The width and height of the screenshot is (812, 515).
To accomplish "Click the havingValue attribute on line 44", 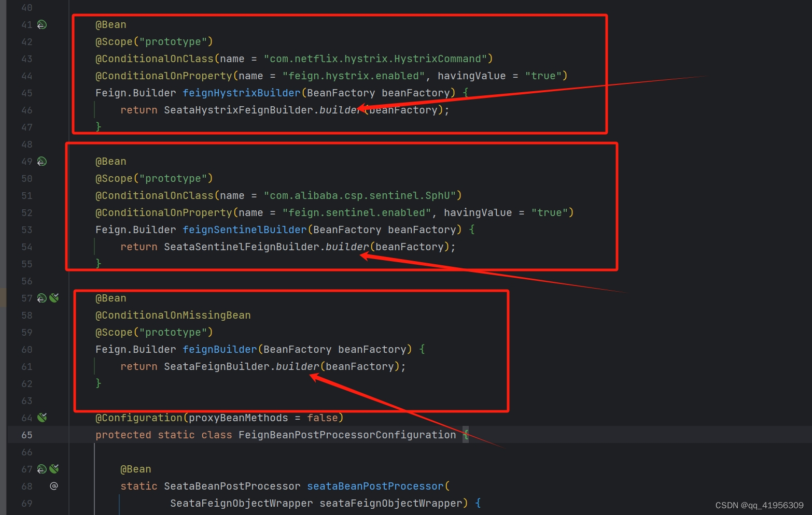I will [472, 76].
